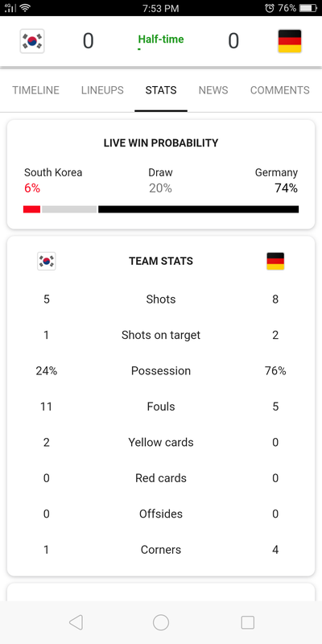
Task: Tap Android home circle button
Action: (161, 622)
